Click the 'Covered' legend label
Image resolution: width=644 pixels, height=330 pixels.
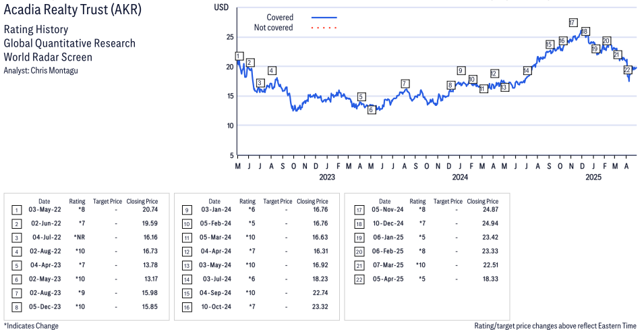click(x=280, y=18)
